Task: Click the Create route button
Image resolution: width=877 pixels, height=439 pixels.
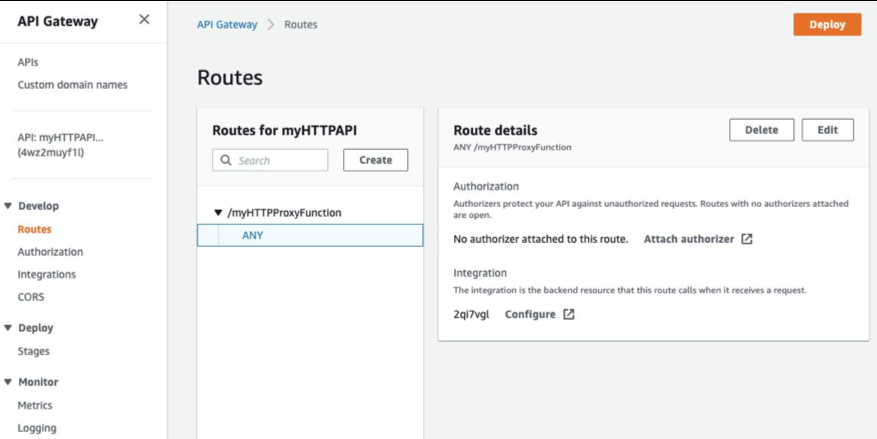Action: pos(375,160)
